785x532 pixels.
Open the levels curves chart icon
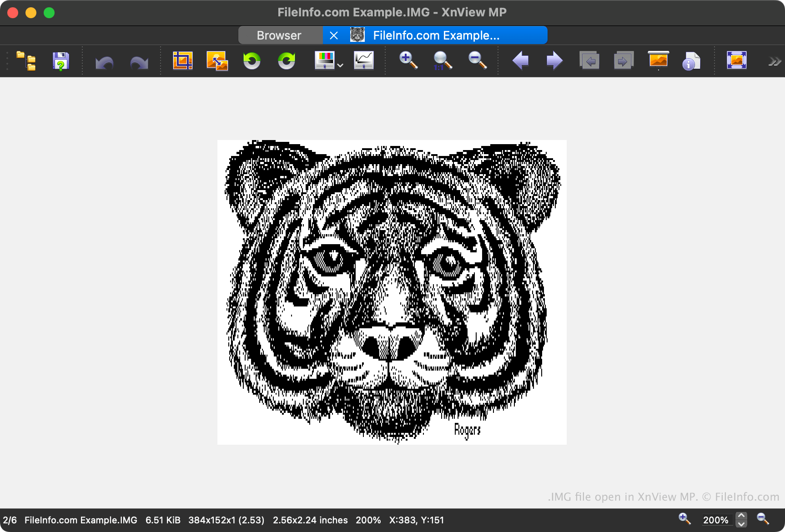pyautogui.click(x=364, y=60)
